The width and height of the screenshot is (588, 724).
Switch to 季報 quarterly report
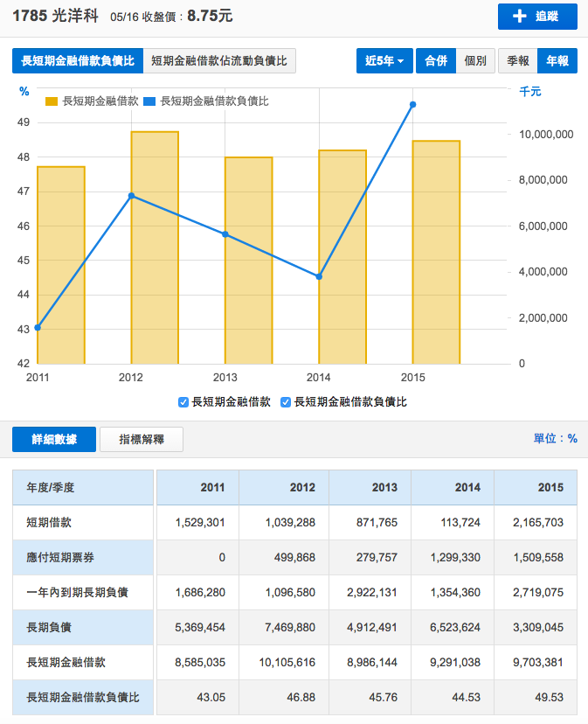click(517, 60)
